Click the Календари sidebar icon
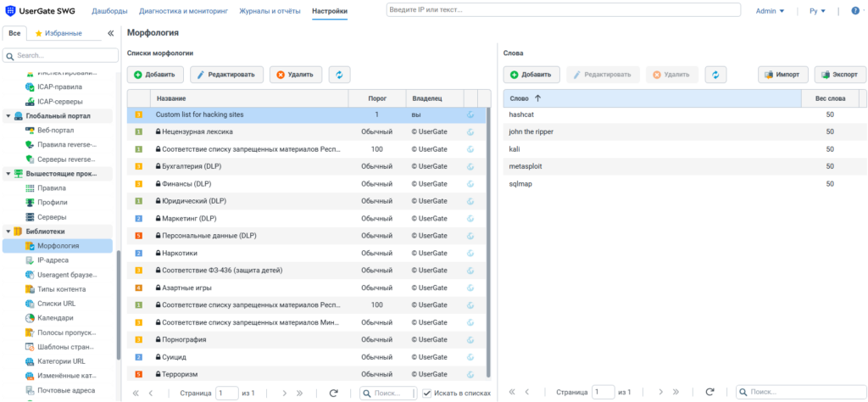 tap(30, 318)
